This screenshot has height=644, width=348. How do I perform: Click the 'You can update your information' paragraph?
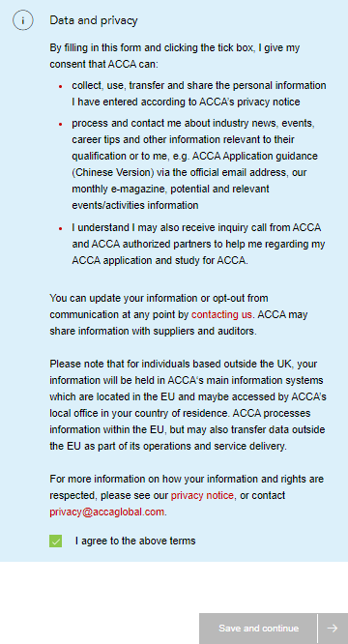click(x=179, y=314)
